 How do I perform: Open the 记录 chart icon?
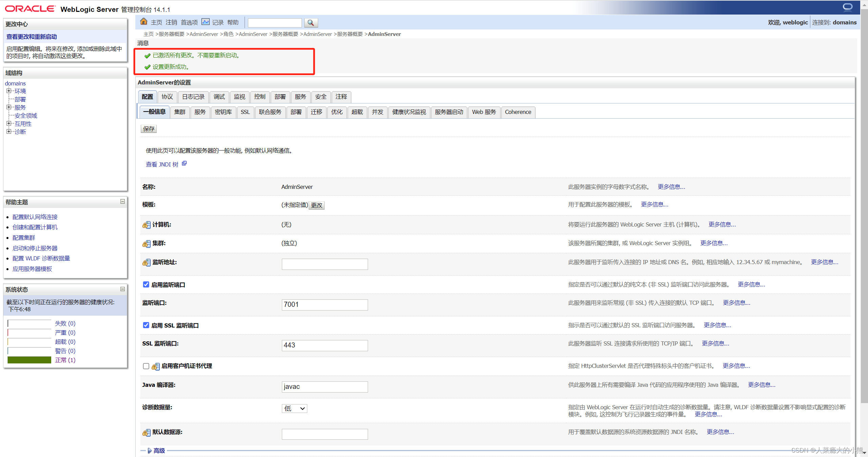[x=206, y=22]
